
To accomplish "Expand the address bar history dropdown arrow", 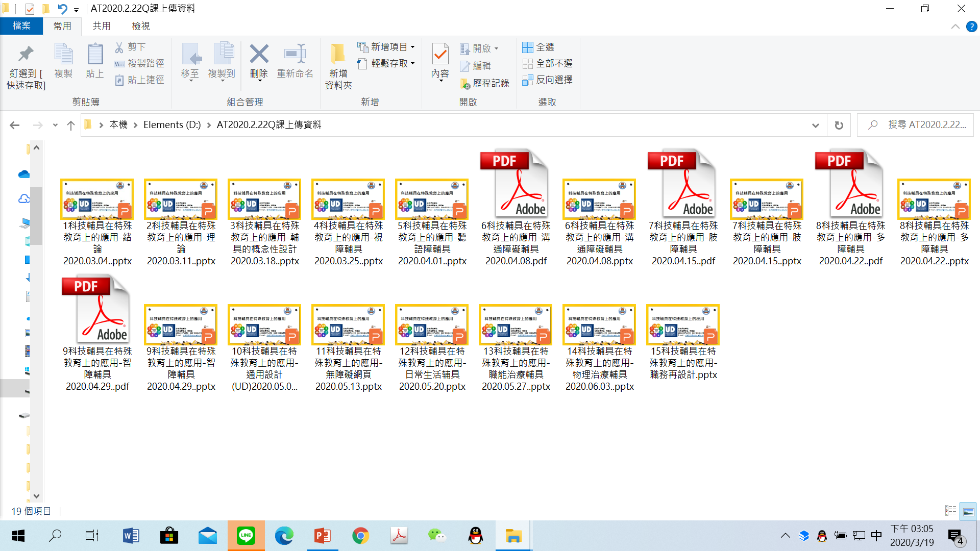I will tap(815, 125).
